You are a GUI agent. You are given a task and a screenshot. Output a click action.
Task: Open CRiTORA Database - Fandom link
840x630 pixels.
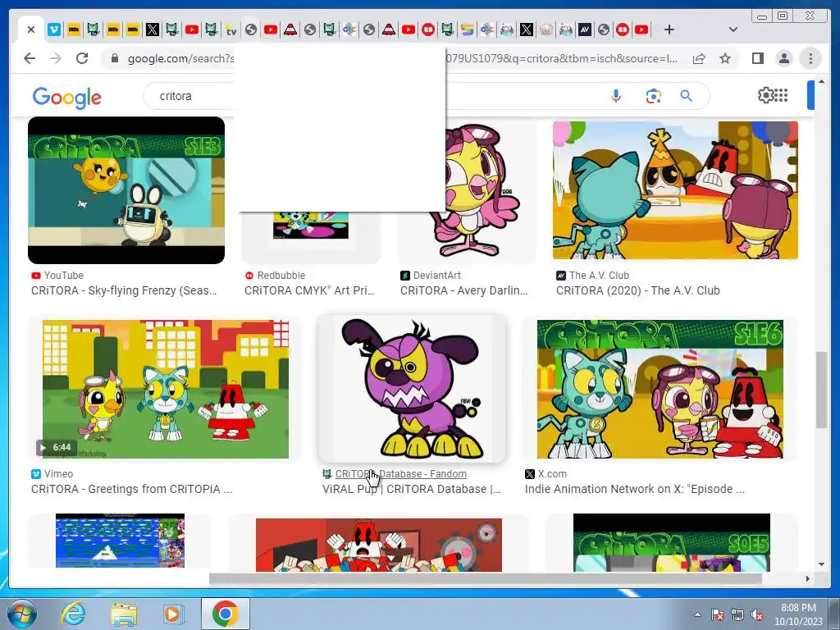click(395, 474)
